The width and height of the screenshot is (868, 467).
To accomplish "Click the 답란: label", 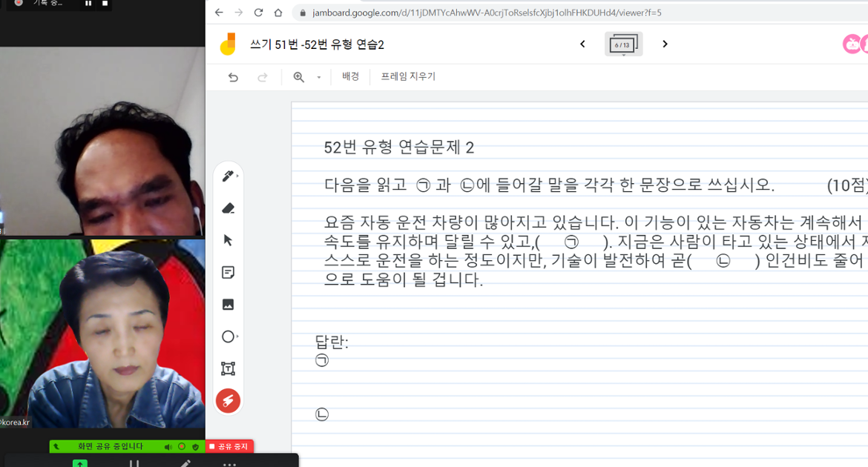I will 332,342.
